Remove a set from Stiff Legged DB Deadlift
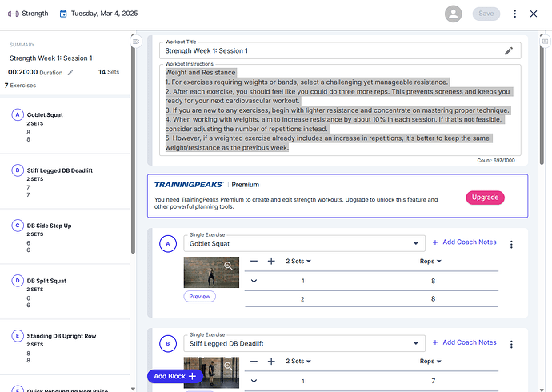This screenshot has width=552, height=392. (x=254, y=362)
